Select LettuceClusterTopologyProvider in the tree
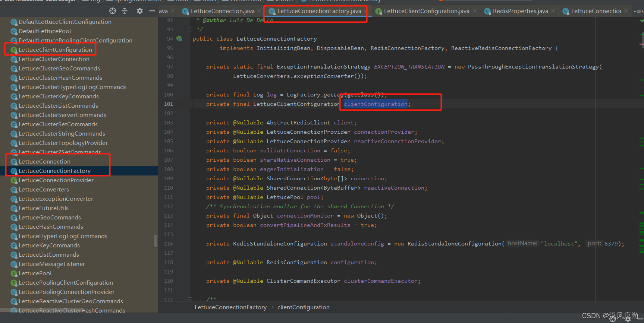The height and width of the screenshot is (323, 644). (x=63, y=143)
